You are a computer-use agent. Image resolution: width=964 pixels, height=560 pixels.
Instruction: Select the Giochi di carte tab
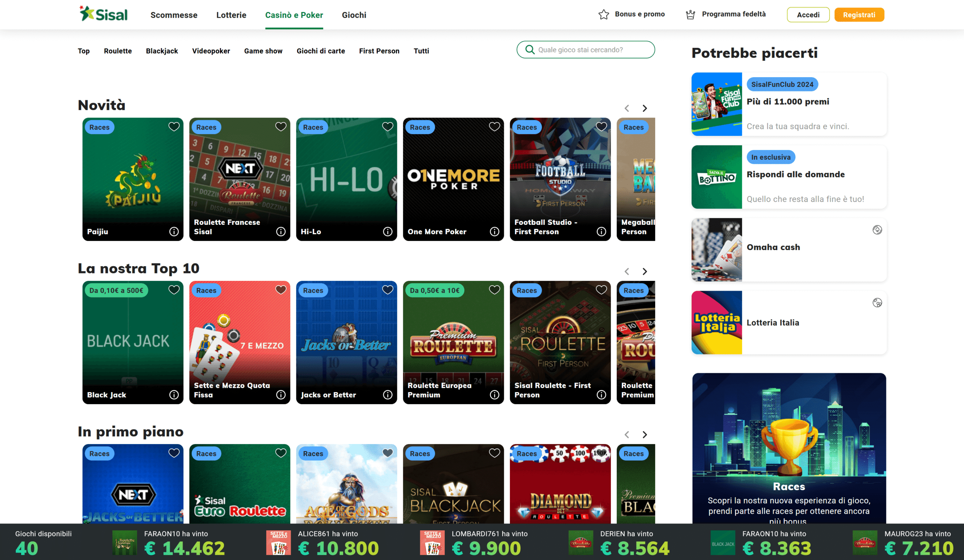tap(320, 51)
